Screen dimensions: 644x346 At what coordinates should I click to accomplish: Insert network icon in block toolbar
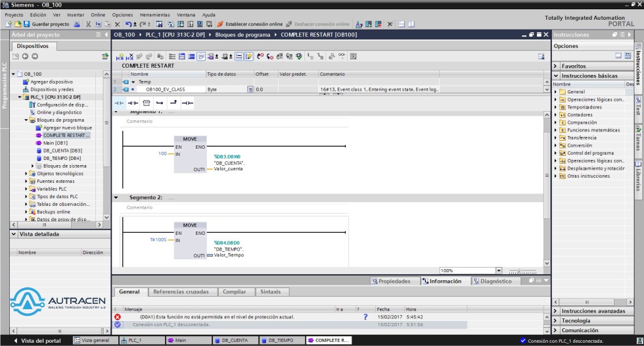[x=120, y=57]
